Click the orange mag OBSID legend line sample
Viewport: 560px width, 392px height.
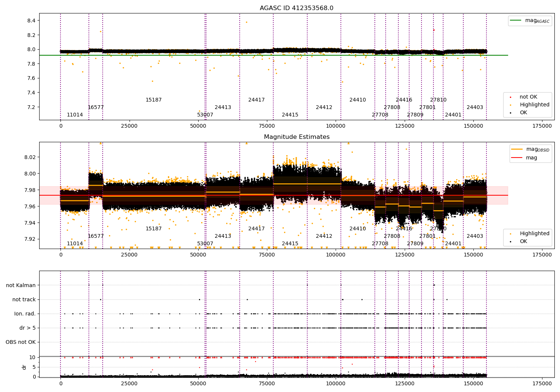517,149
